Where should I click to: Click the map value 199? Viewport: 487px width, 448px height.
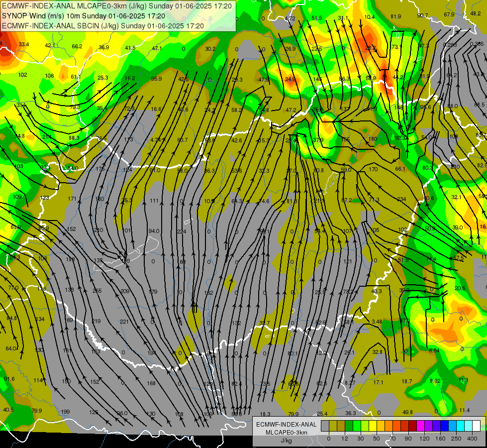pyautogui.click(x=65, y=412)
